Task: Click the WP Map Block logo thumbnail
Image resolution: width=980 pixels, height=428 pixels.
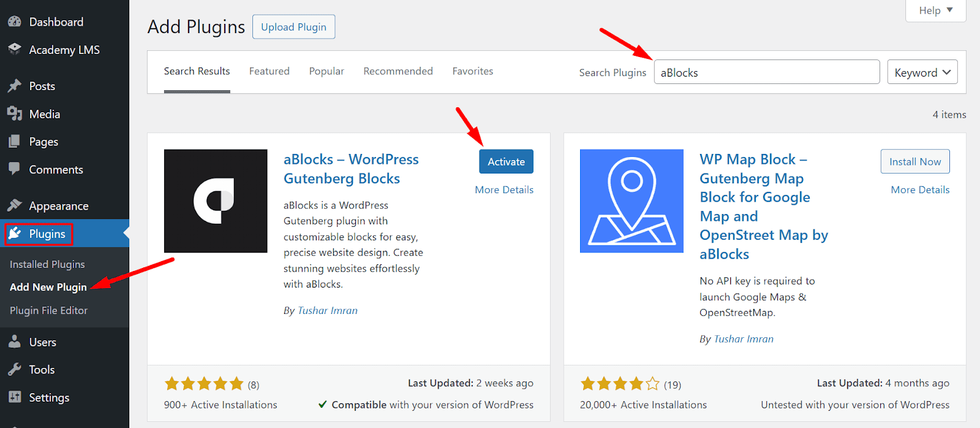Action: (x=631, y=201)
